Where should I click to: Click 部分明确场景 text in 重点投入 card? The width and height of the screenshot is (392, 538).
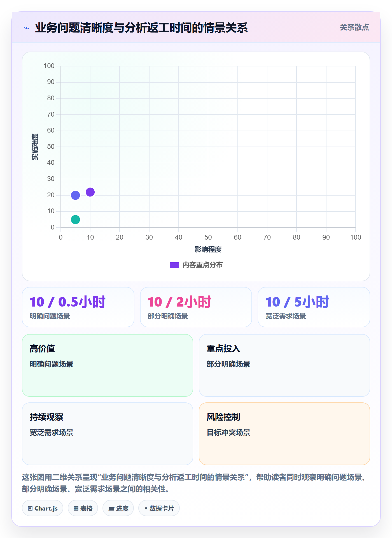click(228, 364)
